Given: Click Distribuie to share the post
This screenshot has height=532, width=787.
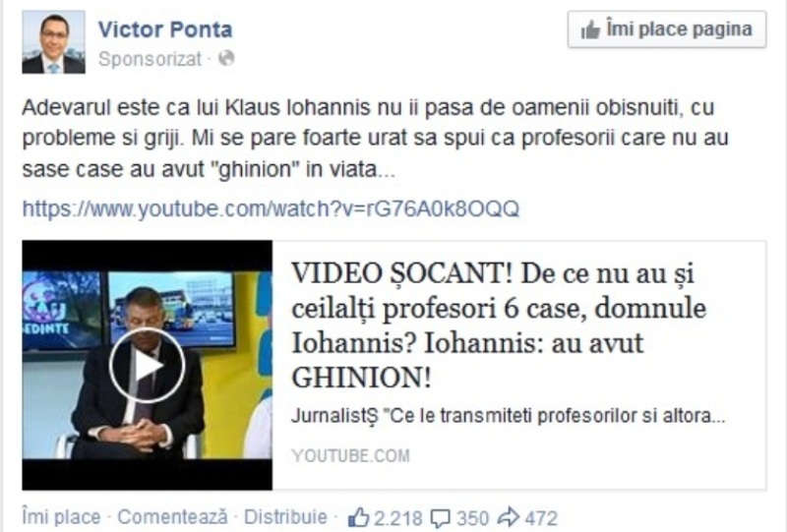Looking at the screenshot, I should [x=285, y=517].
